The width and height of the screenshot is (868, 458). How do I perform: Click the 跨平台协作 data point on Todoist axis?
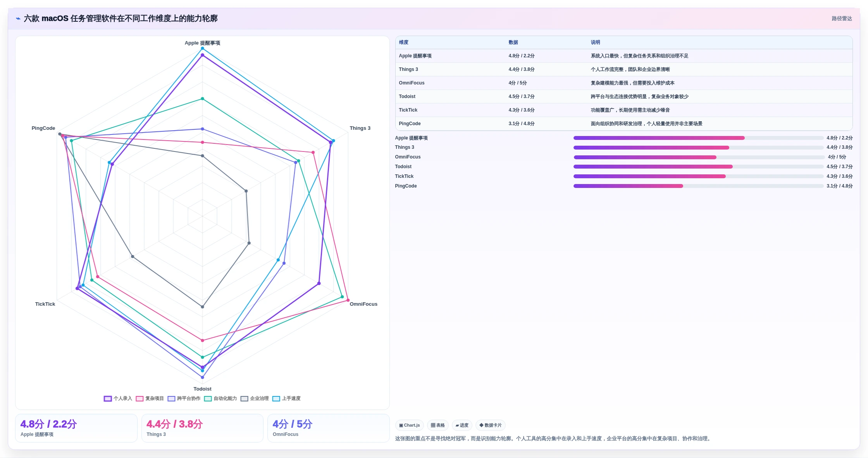coord(202,377)
